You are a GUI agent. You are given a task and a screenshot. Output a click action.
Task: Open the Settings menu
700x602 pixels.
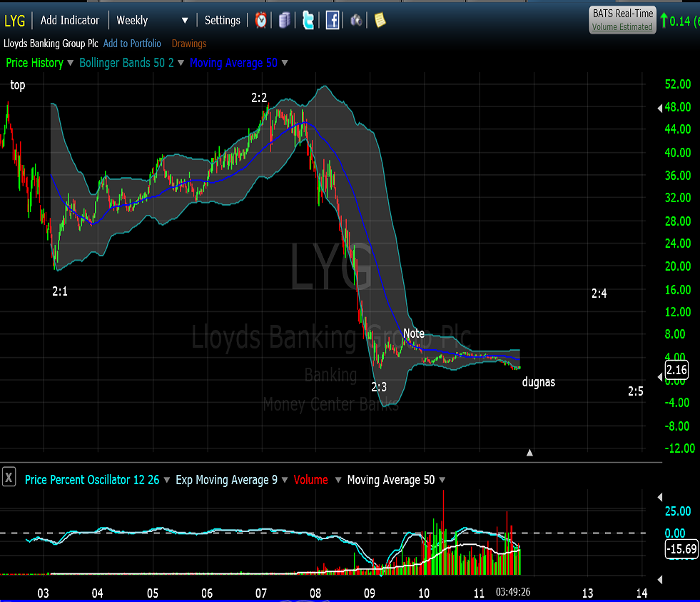223,20
